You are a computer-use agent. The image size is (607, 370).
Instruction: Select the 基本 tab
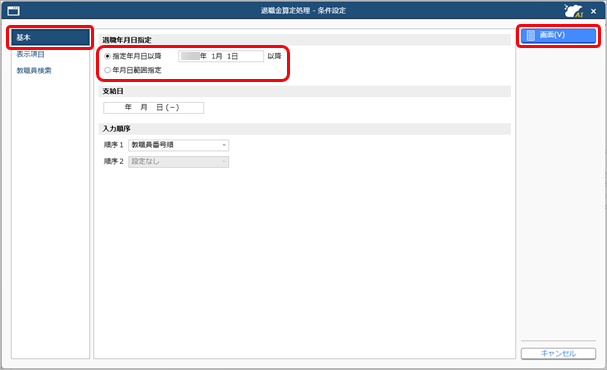(x=50, y=38)
